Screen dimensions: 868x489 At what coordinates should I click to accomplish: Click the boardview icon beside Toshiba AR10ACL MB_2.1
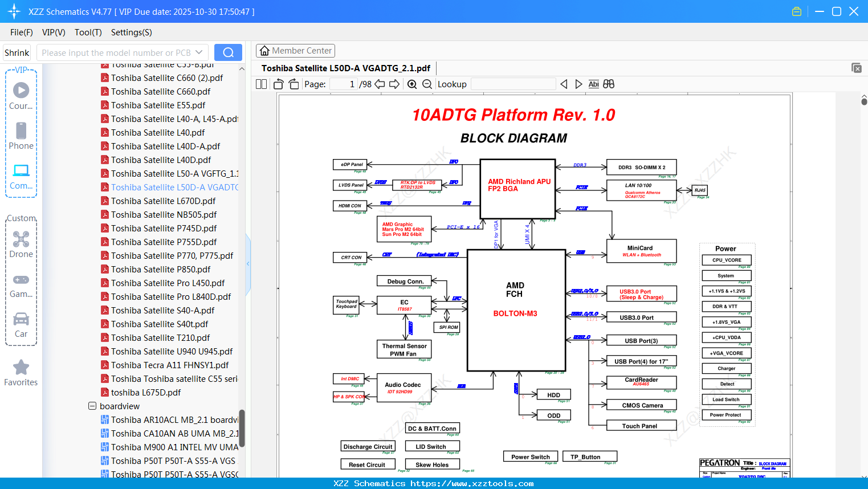point(105,419)
